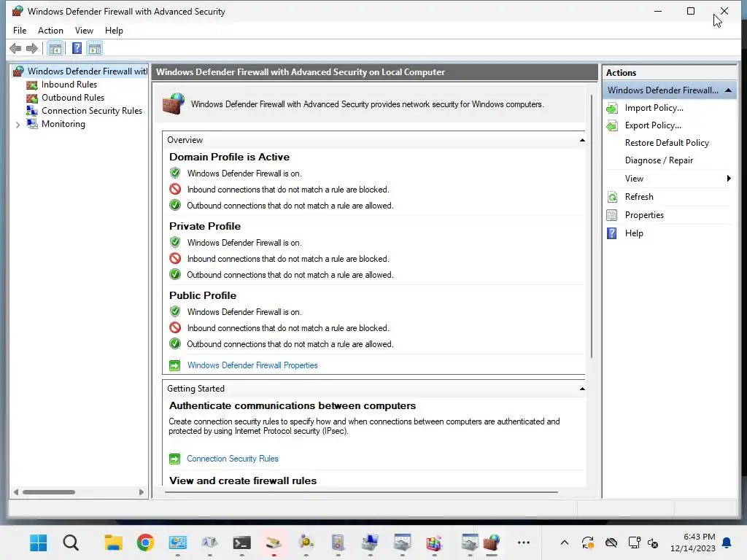This screenshot has width=747, height=560.
Task: Collapse the Getting Started section arrow
Action: [x=581, y=389]
